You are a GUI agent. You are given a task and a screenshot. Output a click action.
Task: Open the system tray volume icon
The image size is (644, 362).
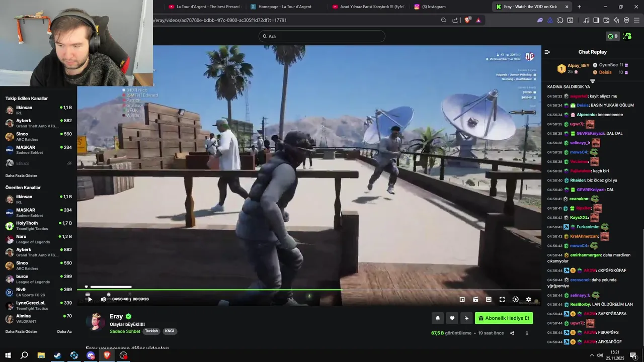pos(600,355)
